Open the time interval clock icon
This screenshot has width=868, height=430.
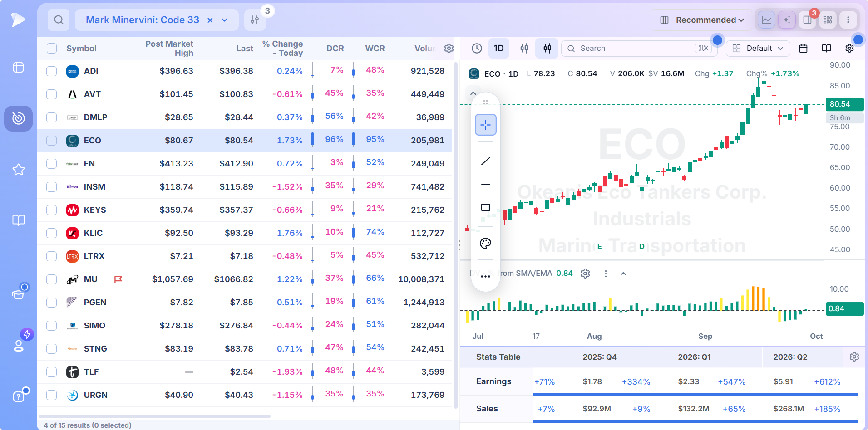click(x=477, y=48)
